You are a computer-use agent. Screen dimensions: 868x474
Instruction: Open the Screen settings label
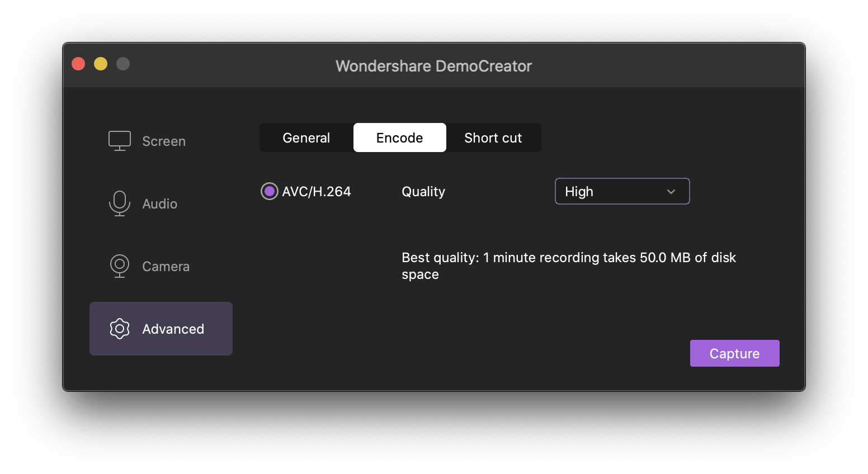tap(164, 141)
